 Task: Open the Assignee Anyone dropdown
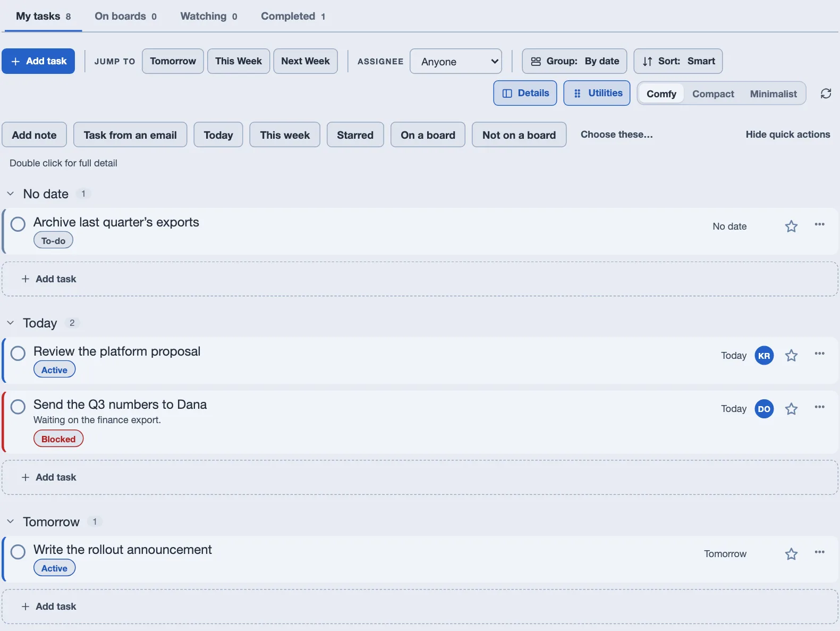coord(456,61)
